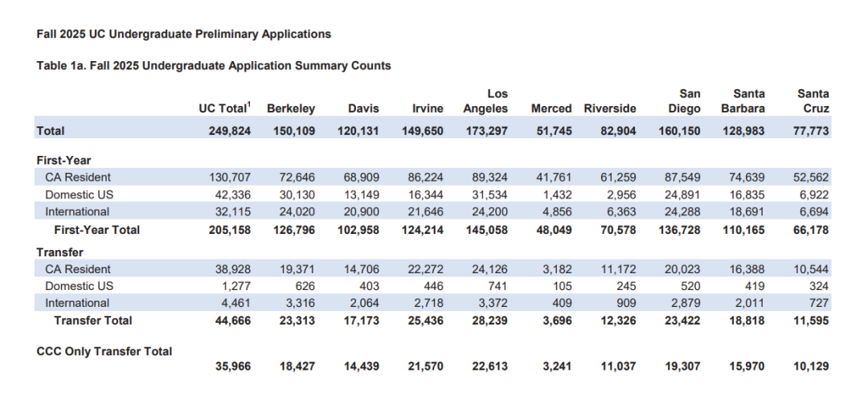868x401 pixels.
Task: Select the 'Santa Cruz' column header
Action: [813, 101]
